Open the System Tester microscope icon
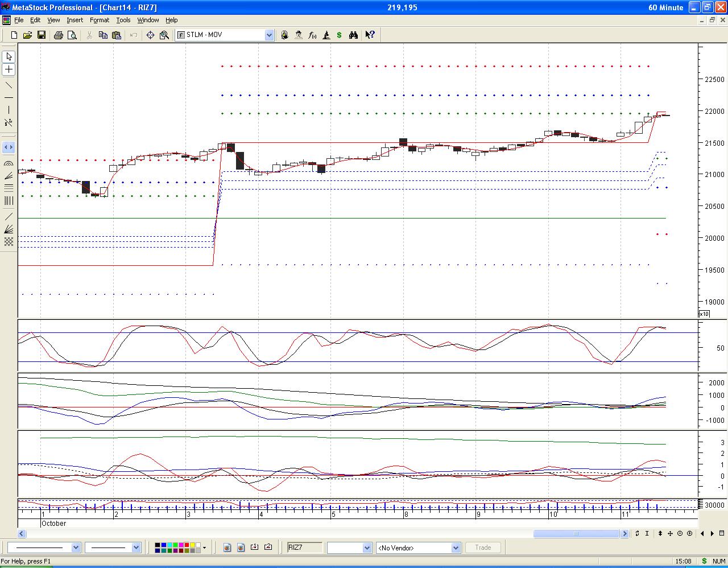The image size is (728, 568). (326, 35)
